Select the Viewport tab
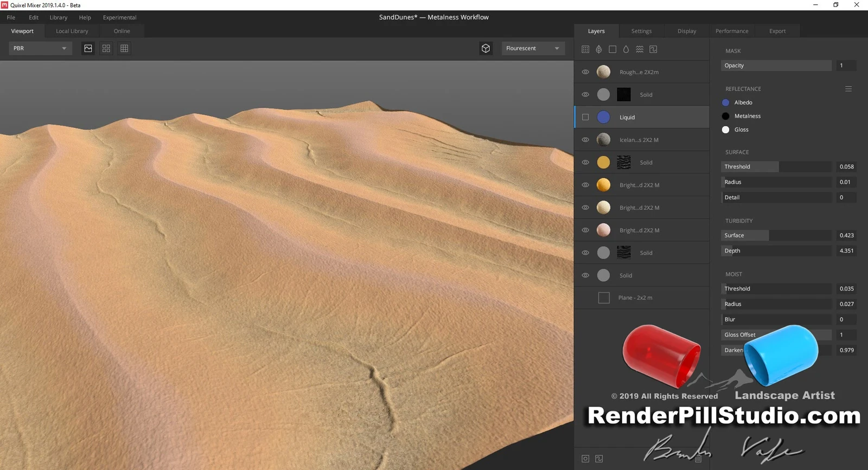Screen dimensions: 868x470 click(x=22, y=31)
